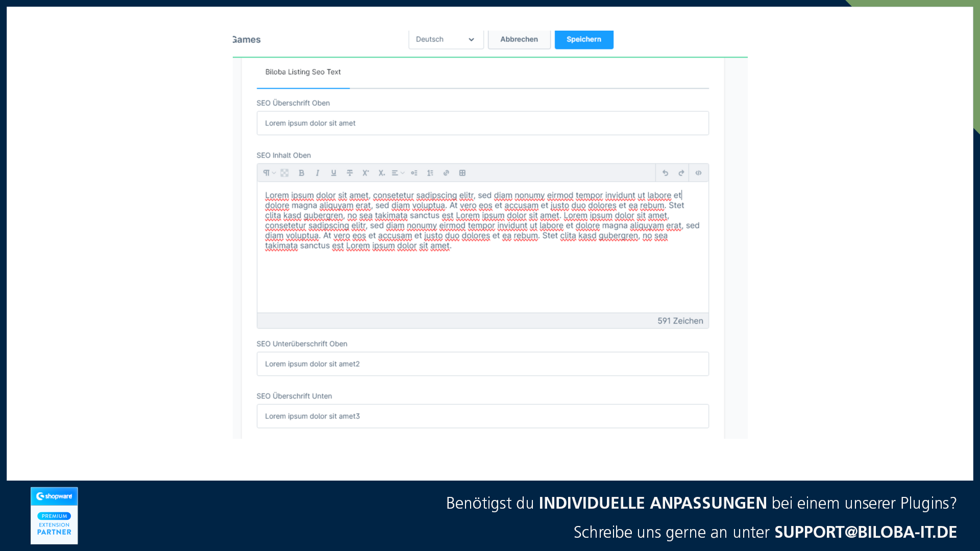Viewport: 980px width, 551px height.
Task: Click the SEO Überschrift Unten label
Action: coord(294,396)
